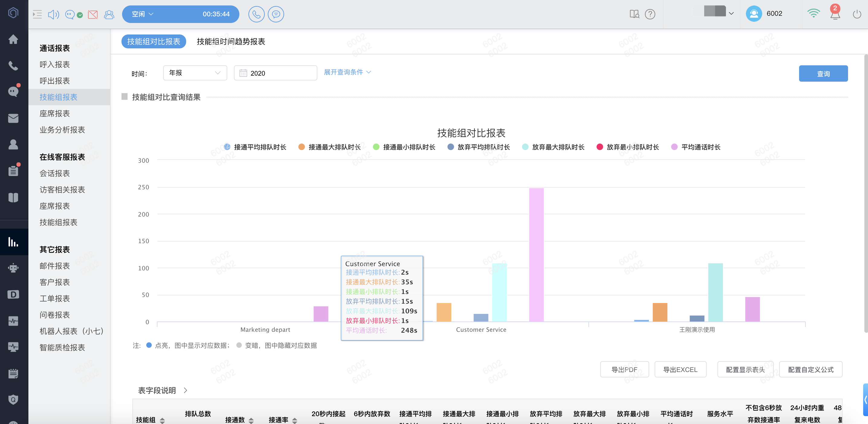
Task: Click the round message bubble button
Action: [276, 14]
